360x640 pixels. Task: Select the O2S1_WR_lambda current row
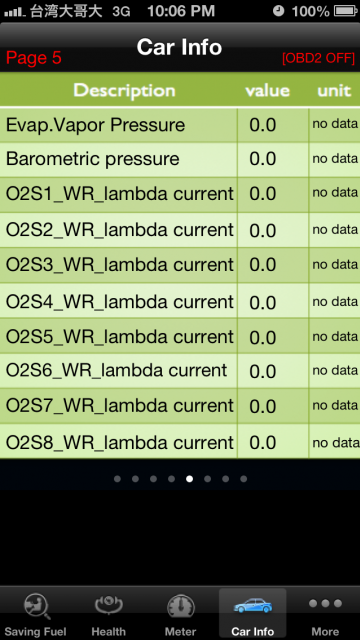coord(180,195)
